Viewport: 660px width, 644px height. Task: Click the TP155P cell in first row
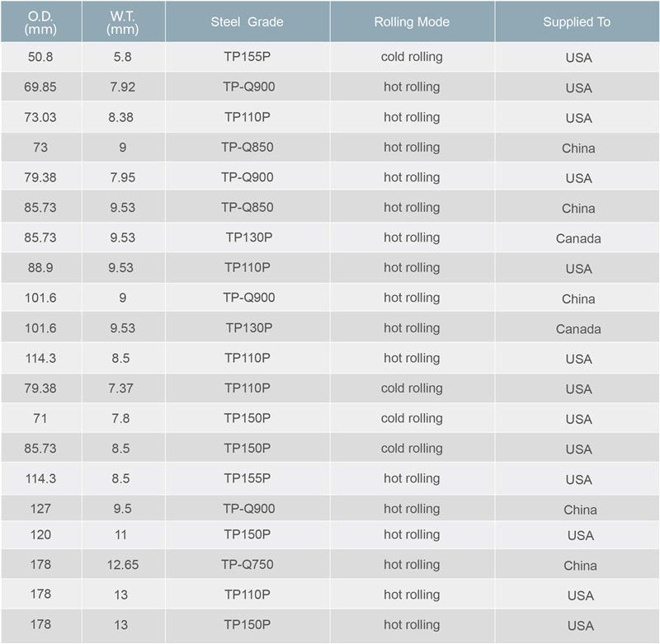pos(247,57)
